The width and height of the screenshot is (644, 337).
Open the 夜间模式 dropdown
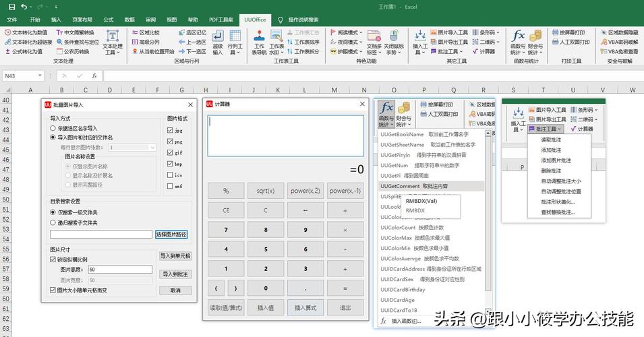[x=347, y=42]
